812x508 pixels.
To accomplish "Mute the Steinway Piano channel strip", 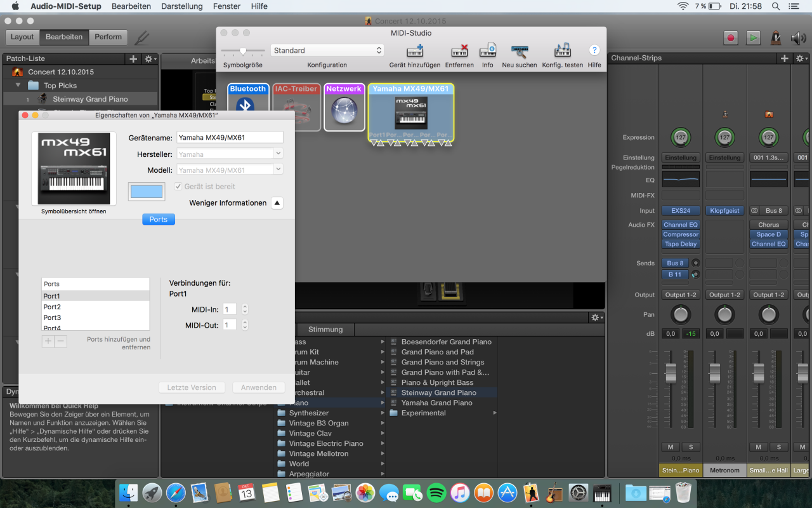I will coord(671,447).
